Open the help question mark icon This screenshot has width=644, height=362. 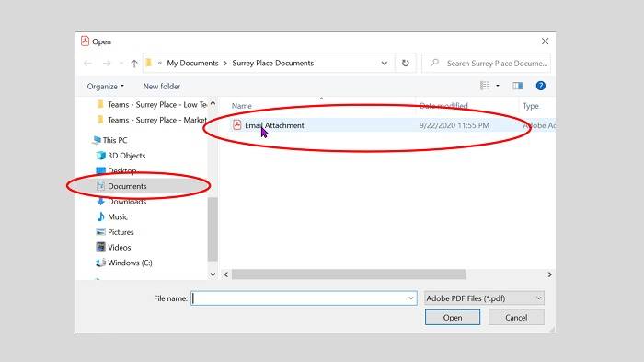coord(541,86)
